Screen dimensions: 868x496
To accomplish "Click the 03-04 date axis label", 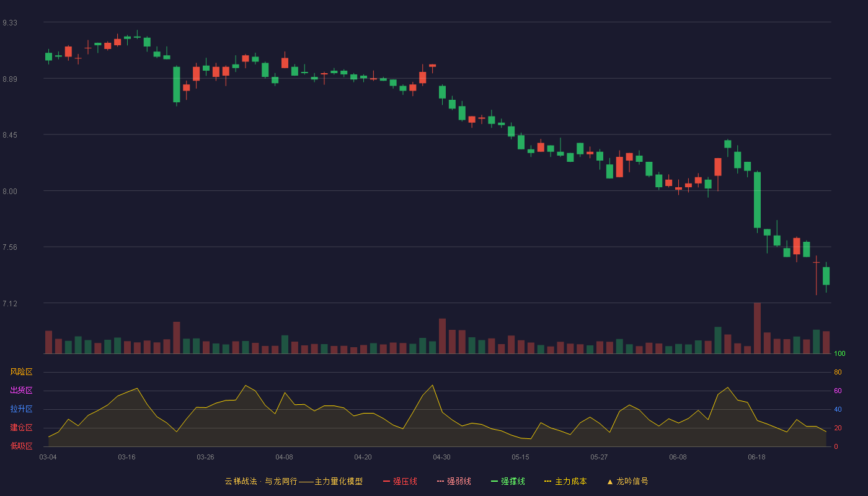I will 48,457.
